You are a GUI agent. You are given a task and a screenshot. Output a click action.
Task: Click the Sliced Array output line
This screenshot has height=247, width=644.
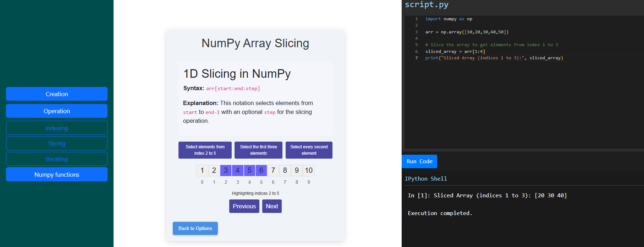click(x=487, y=196)
